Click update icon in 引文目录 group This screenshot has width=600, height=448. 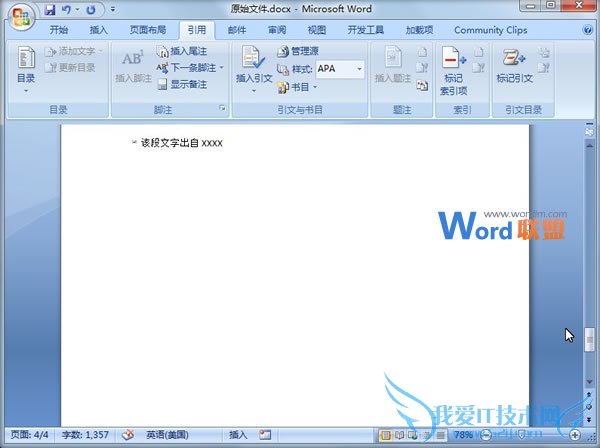(544, 68)
